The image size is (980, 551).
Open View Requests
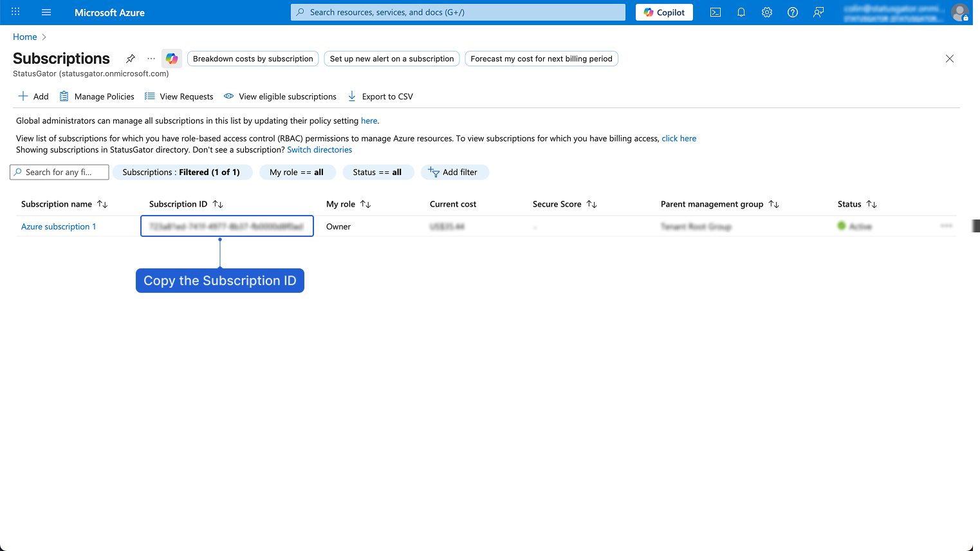pyautogui.click(x=179, y=97)
